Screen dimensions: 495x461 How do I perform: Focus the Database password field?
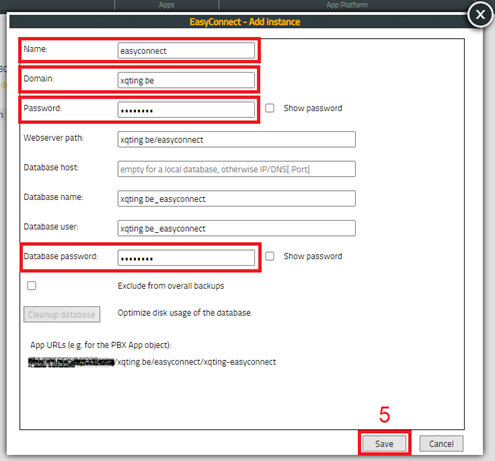pyautogui.click(x=186, y=258)
